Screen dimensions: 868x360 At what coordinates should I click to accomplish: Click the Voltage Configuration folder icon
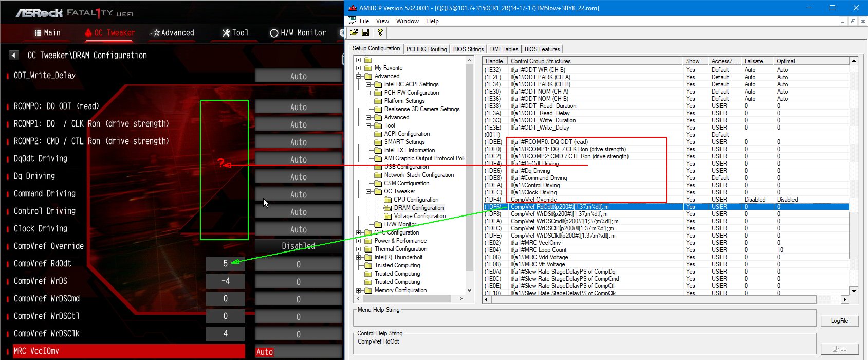click(387, 216)
